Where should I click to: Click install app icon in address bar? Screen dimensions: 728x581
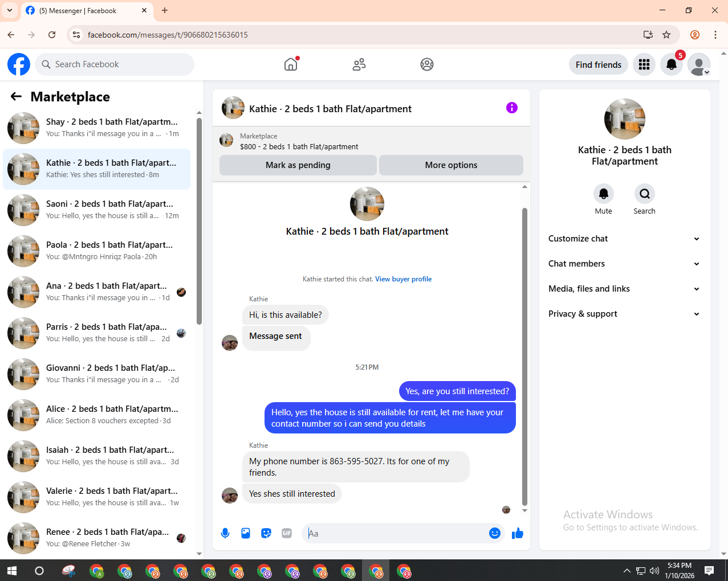coord(648,35)
